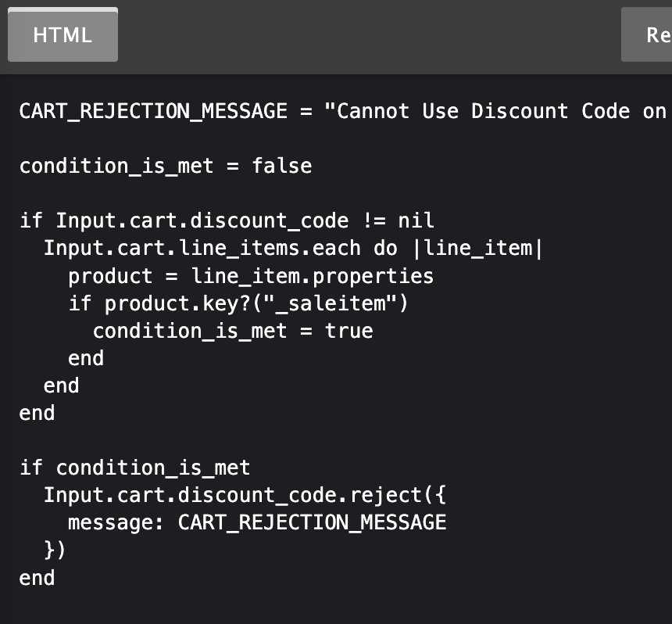Click "Input.cart.line_items.each" in the code
Viewport: 672px width, 624px height.
202,248
